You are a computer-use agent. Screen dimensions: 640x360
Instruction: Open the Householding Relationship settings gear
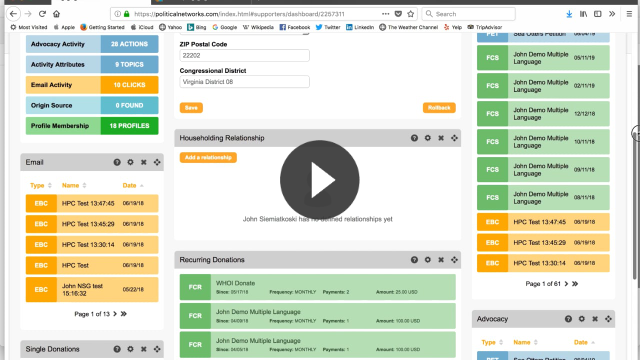[x=427, y=138]
